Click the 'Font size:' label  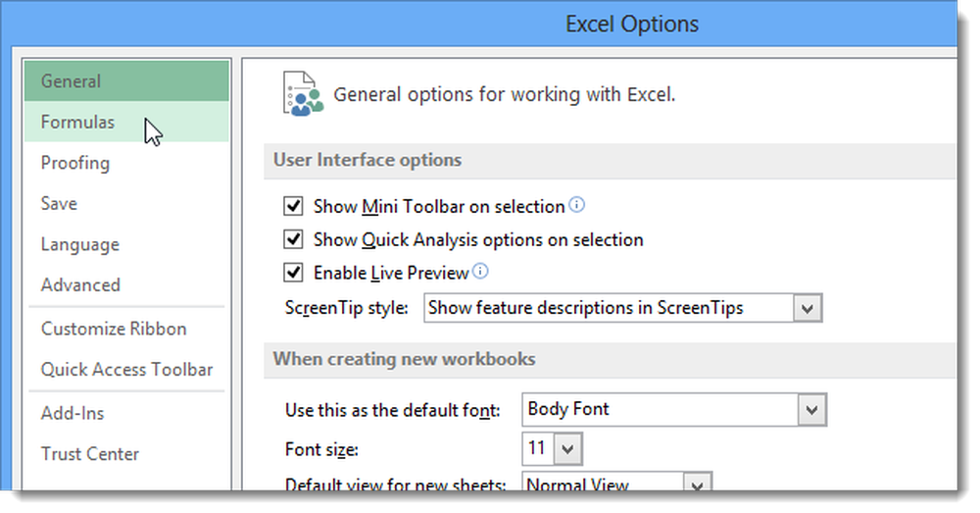[321, 449]
